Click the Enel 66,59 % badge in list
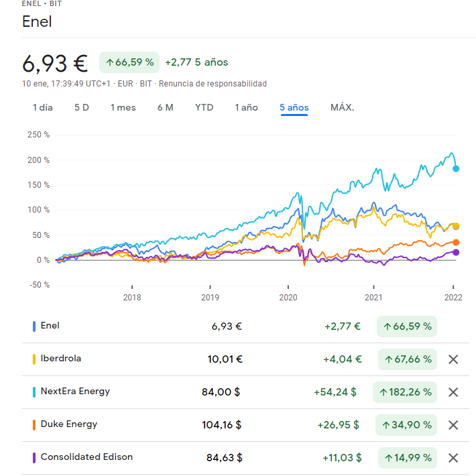Image resolution: width=476 pixels, height=476 pixels. [x=407, y=326]
